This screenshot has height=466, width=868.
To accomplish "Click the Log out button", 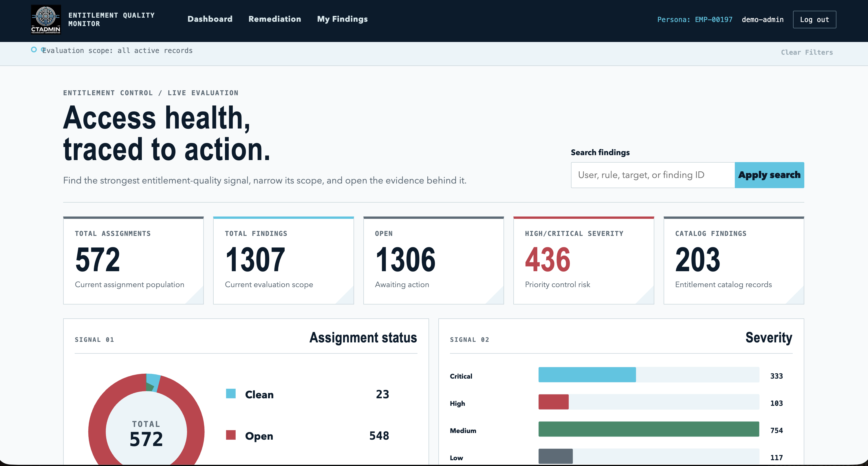I will click(x=814, y=20).
